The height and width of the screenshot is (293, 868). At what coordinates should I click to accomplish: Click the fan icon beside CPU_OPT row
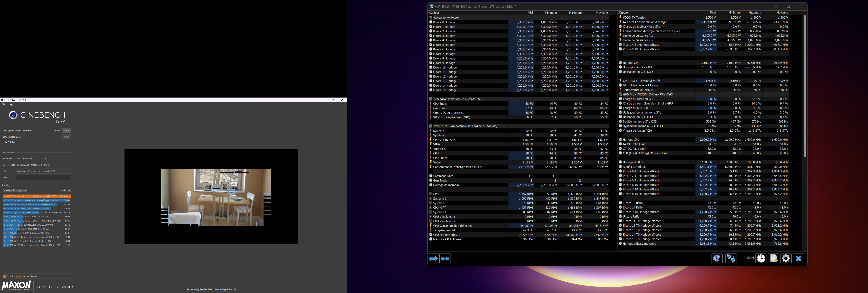[x=431, y=208]
